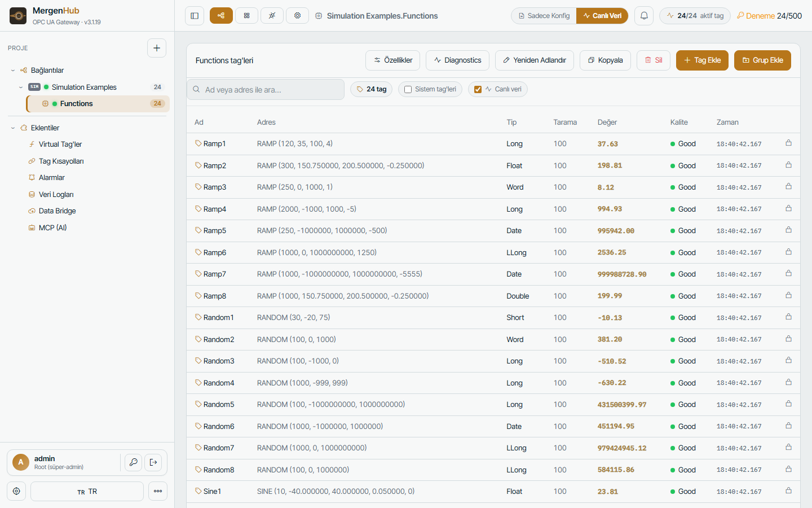The height and width of the screenshot is (508, 812).
Task: Click the Simulation Examples.Functions breadcrumb
Action: pos(382,16)
